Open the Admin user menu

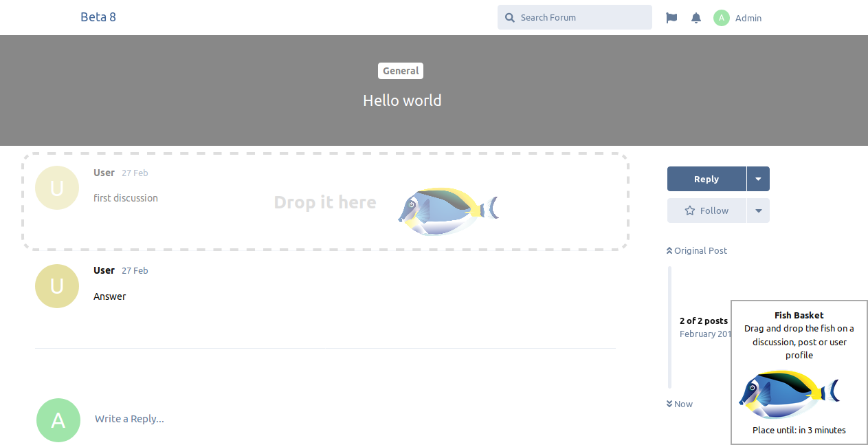click(x=748, y=18)
